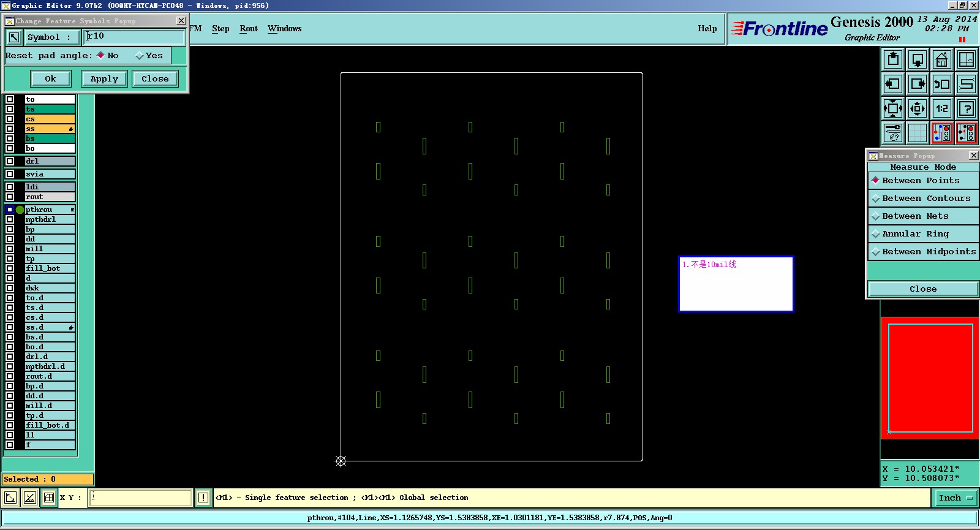The image size is (980, 530).
Task: Select Between Contours measure mode
Action: [923, 199]
